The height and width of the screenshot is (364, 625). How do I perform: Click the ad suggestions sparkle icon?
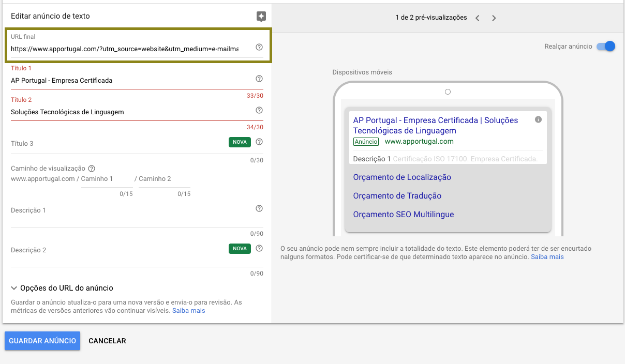click(x=261, y=17)
